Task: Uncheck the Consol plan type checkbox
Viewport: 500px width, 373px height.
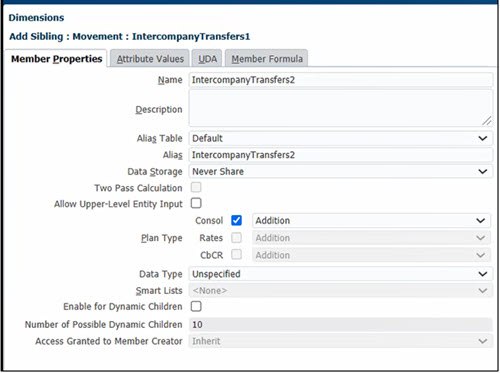Action: coord(236,220)
